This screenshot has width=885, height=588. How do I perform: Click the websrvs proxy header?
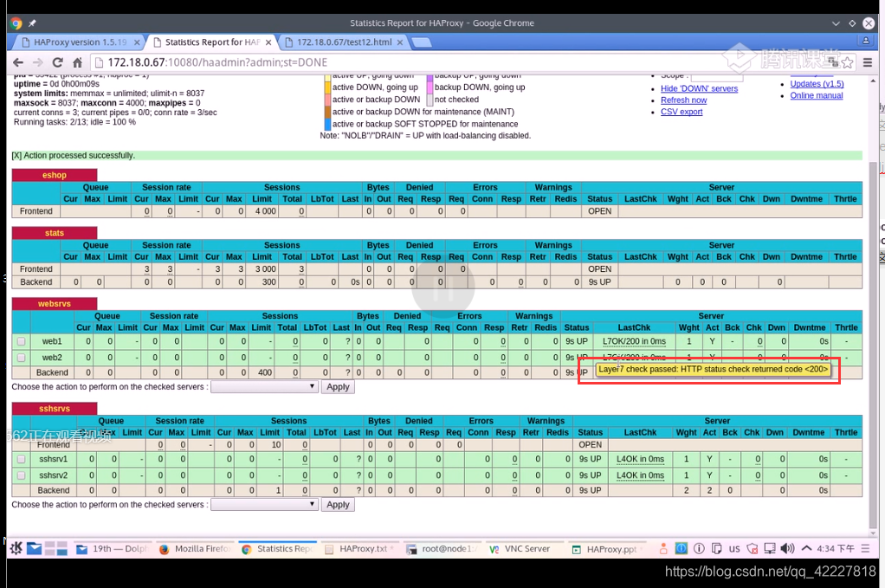click(x=55, y=304)
